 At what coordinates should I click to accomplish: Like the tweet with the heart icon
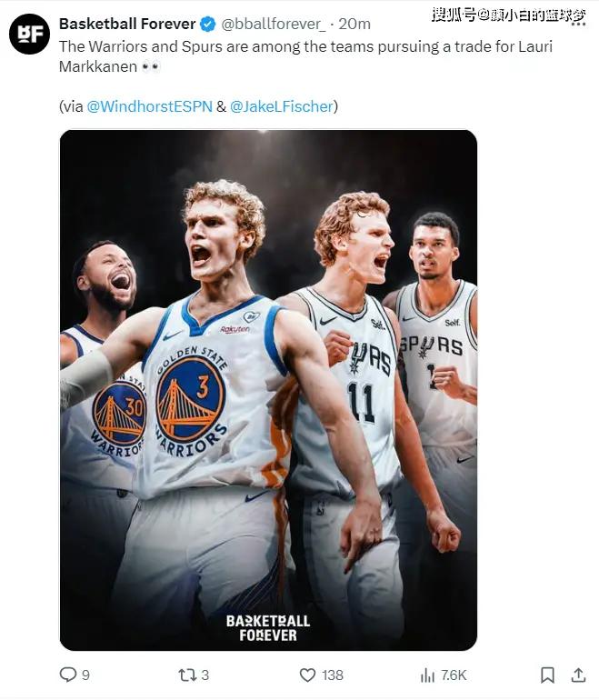click(307, 675)
